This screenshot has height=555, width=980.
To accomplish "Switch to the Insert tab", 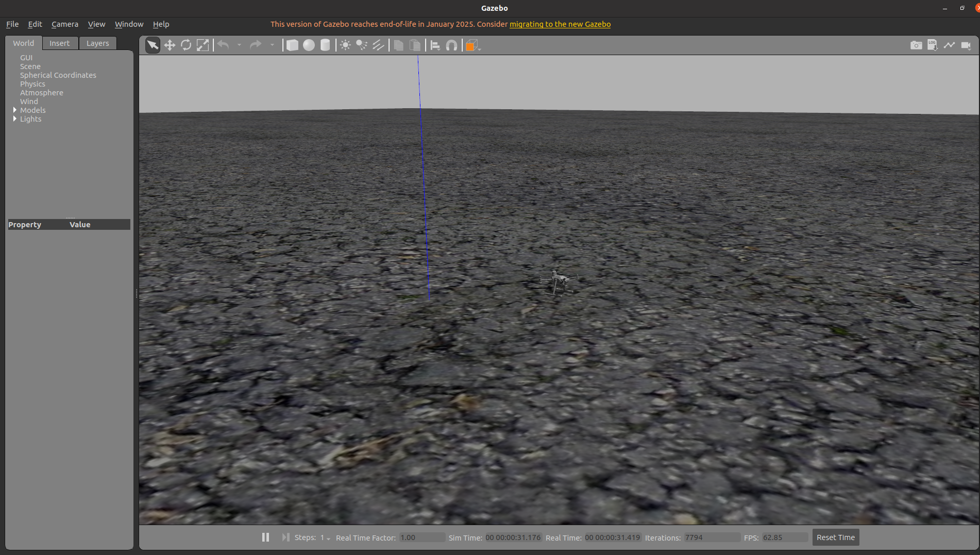I will coord(60,43).
